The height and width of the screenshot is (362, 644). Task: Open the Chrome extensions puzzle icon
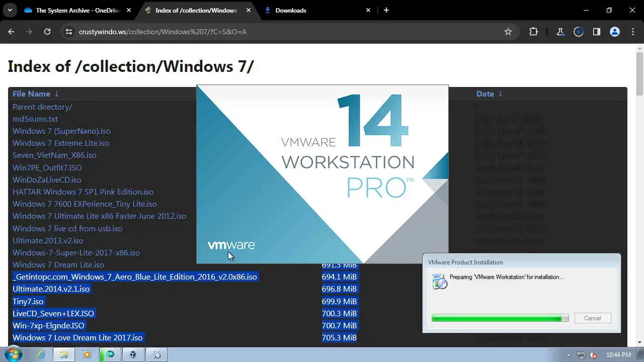534,32
